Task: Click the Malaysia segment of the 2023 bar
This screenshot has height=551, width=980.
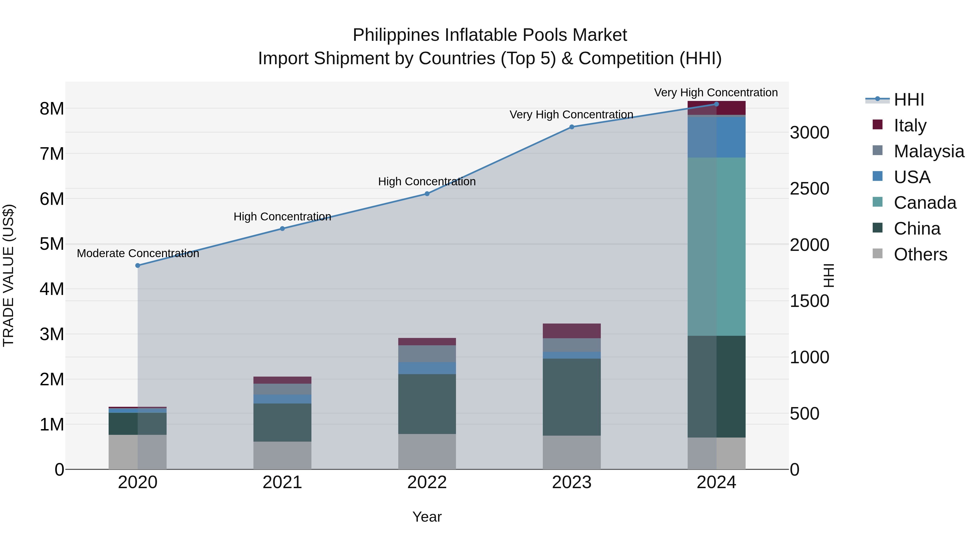Action: click(x=571, y=345)
